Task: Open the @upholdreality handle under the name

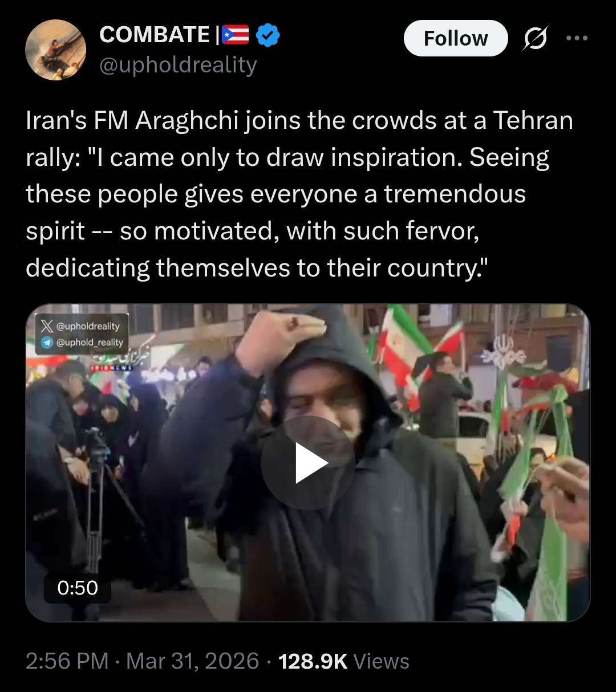Action: pos(178,65)
